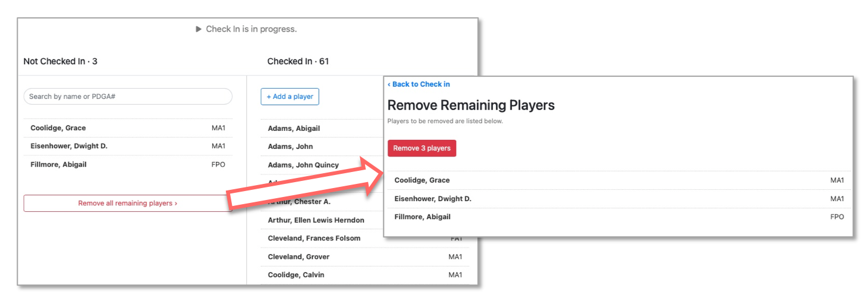The height and width of the screenshot is (297, 868).
Task: Open the Add a player button
Action: pos(290,96)
